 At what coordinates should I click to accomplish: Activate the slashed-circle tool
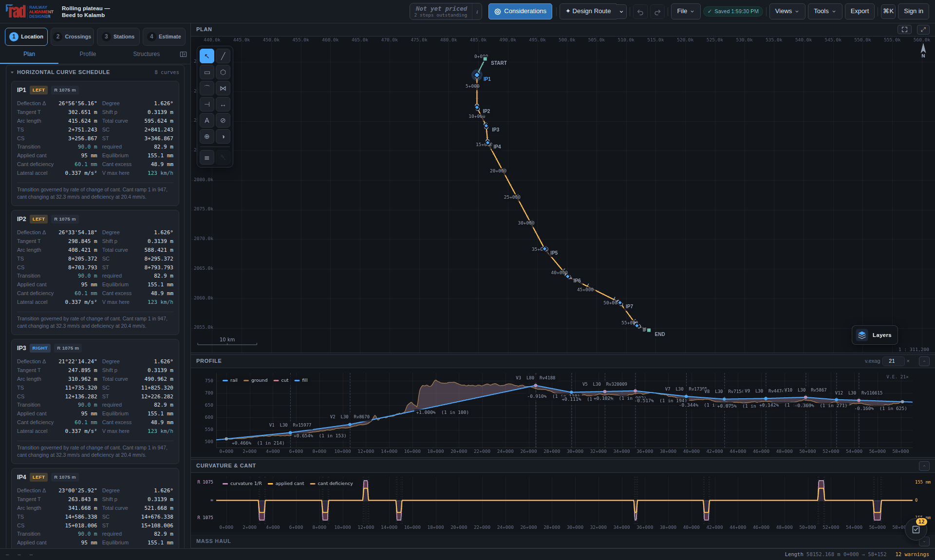(x=223, y=120)
